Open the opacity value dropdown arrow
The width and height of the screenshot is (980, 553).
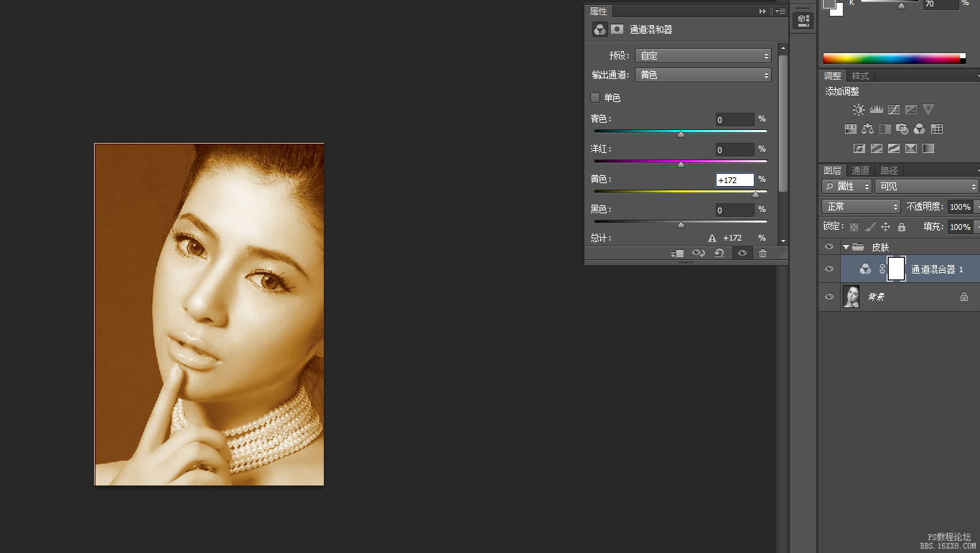(976, 207)
